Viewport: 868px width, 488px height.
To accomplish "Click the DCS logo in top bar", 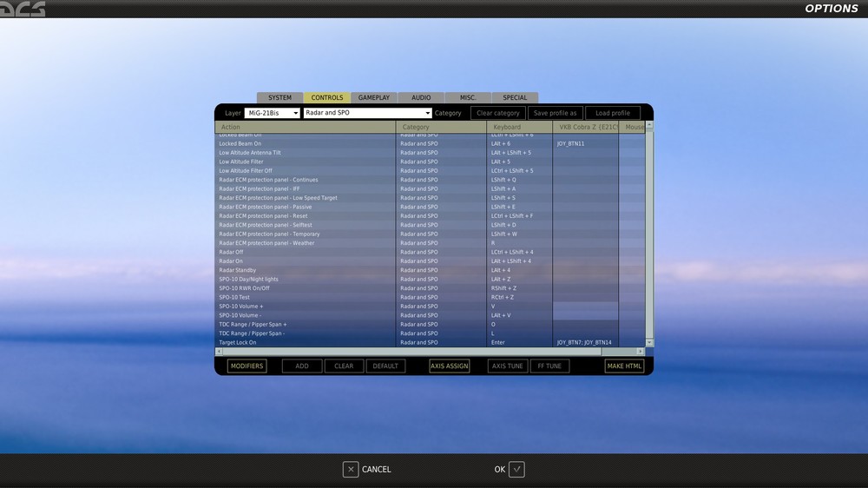I will (23, 9).
